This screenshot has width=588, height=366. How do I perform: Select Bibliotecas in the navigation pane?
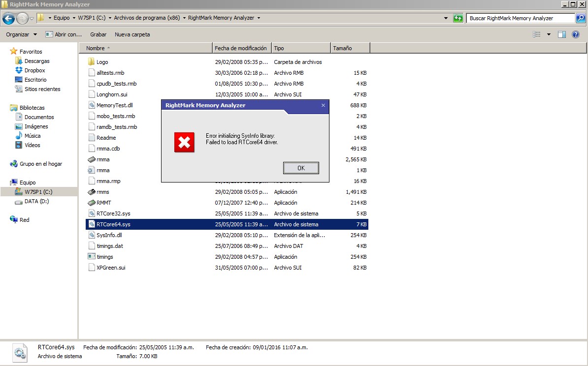point(32,108)
